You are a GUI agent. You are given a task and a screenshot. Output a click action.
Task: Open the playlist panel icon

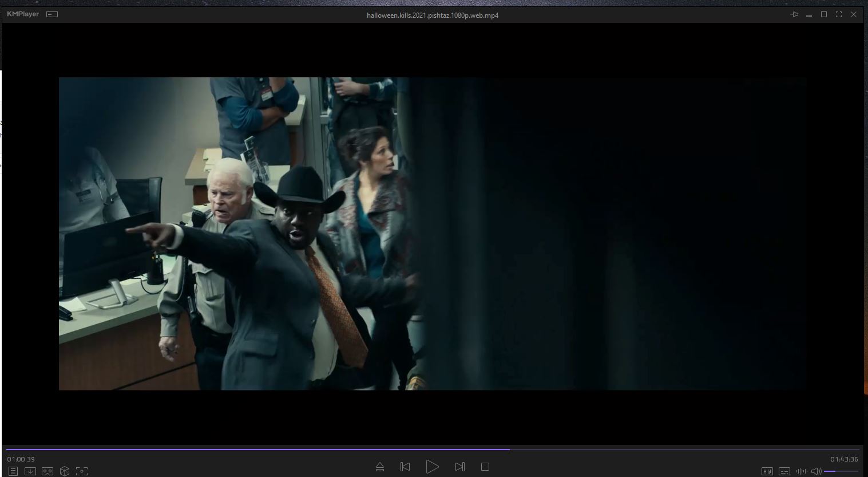pyautogui.click(x=13, y=471)
